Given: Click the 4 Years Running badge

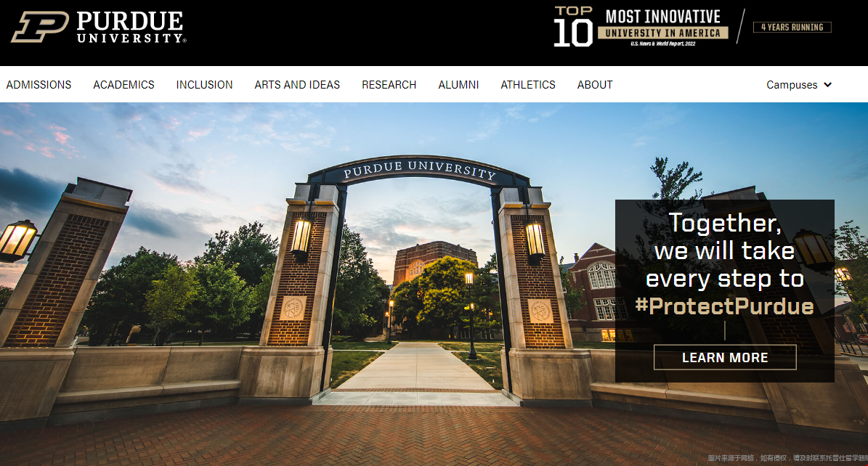Looking at the screenshot, I should coord(792,27).
